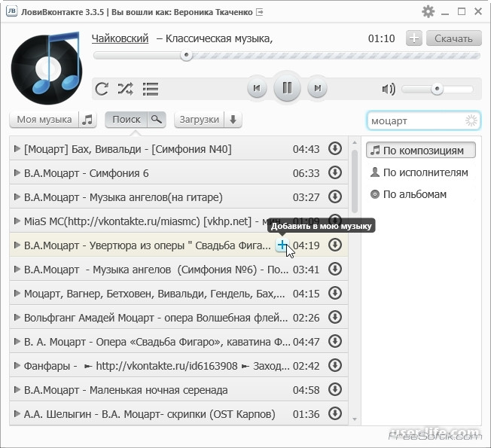Image resolution: width=491 pixels, height=448 pixels.
Task: Filter results По композициям
Action: click(421, 151)
